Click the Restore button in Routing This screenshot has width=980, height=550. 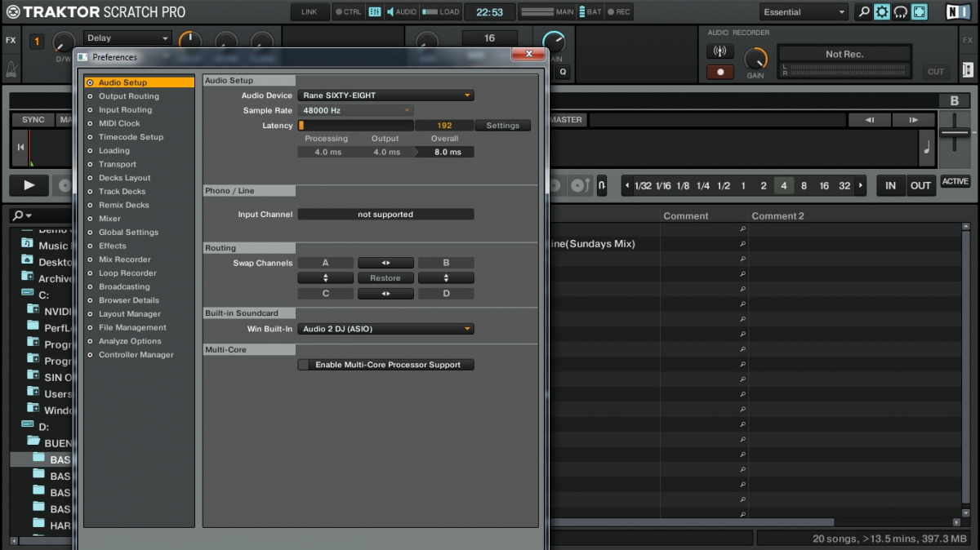point(385,277)
